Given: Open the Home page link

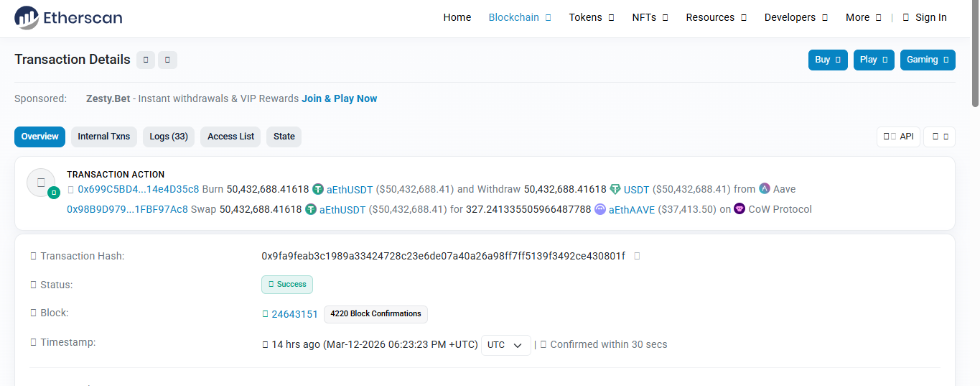Looking at the screenshot, I should click(x=457, y=17).
